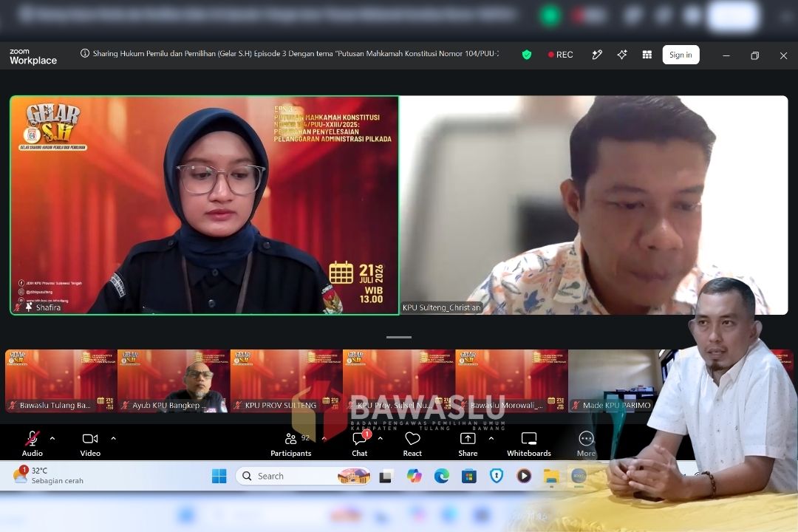
Task: Click the REC recording indicator
Action: (560, 55)
